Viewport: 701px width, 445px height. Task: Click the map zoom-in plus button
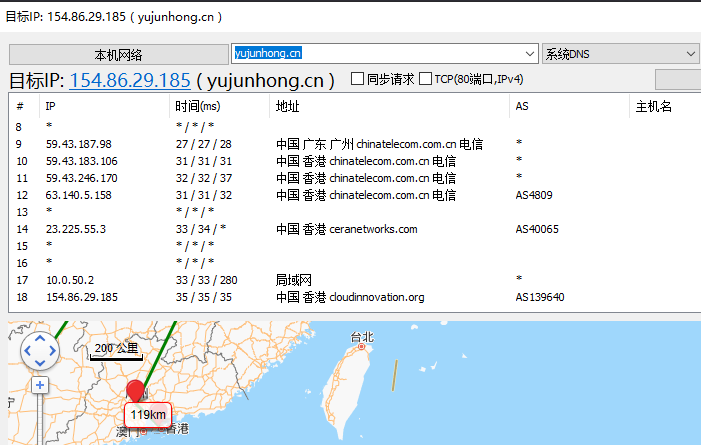(40, 385)
